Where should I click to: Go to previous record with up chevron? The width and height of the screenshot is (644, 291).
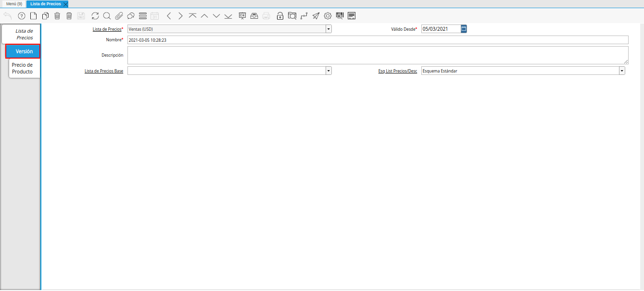pyautogui.click(x=204, y=16)
